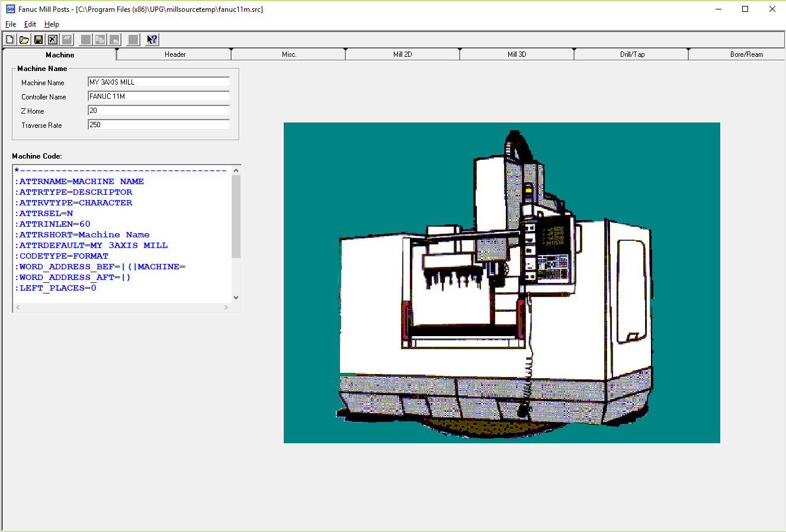Screen dimensions: 786x532
Task: Click the 'Z Home' label
Action: point(33,111)
